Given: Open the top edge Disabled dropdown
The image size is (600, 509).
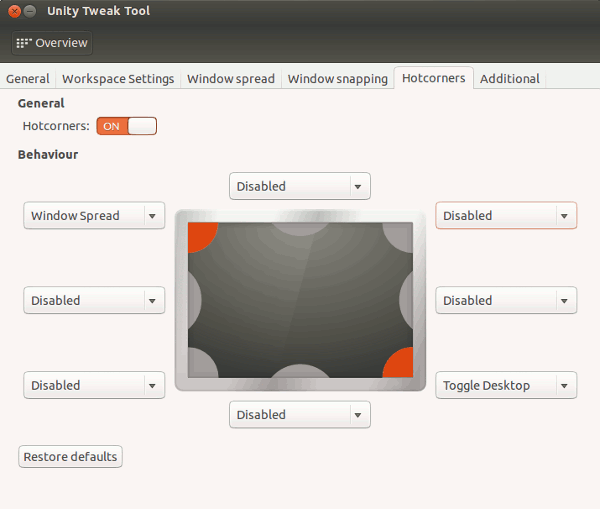Looking at the screenshot, I should 300,186.
